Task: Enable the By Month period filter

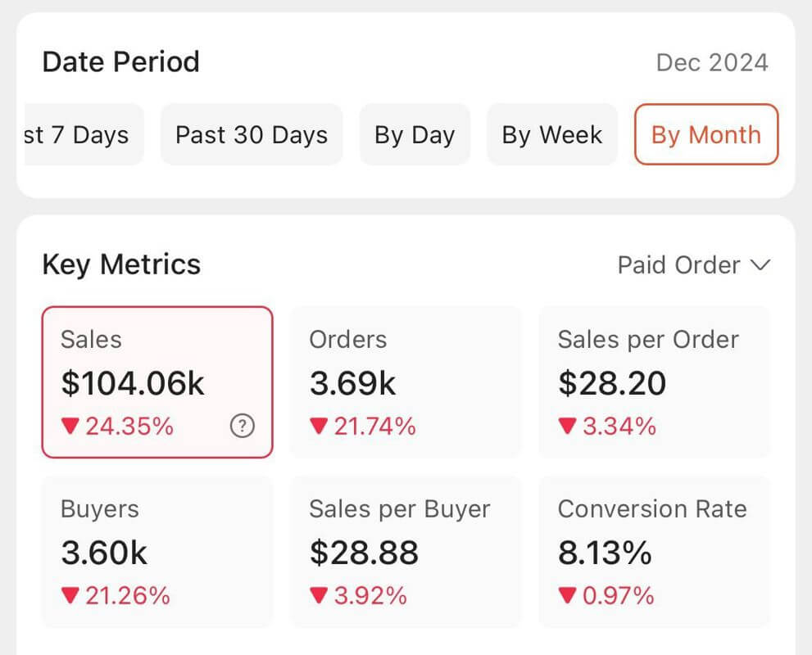Action: point(705,134)
